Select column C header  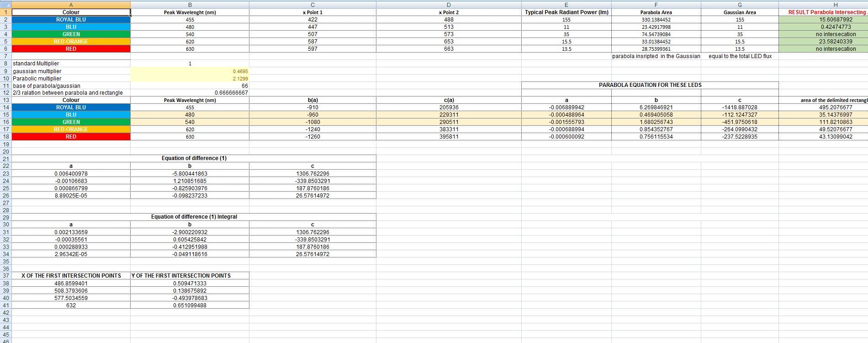coord(312,5)
